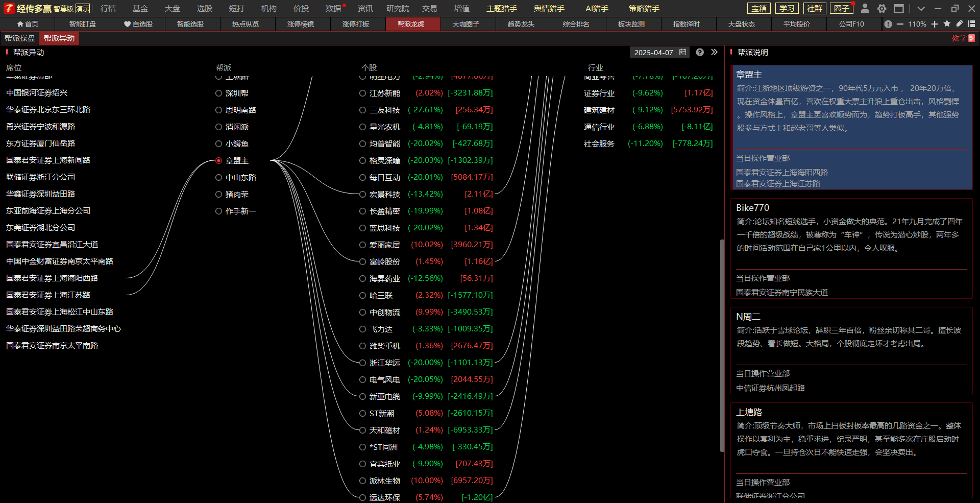Open 公司F10 toolbar tab
The height and width of the screenshot is (503, 980).
(852, 24)
